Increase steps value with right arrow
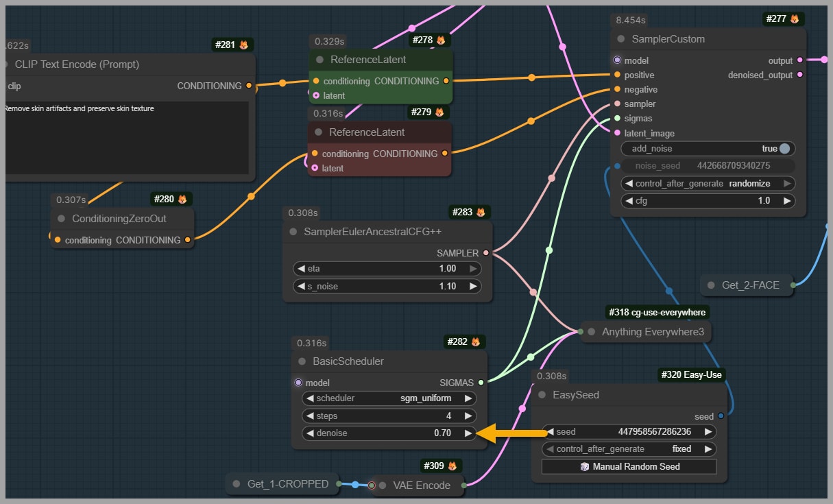This screenshot has height=504, width=833. pos(468,416)
